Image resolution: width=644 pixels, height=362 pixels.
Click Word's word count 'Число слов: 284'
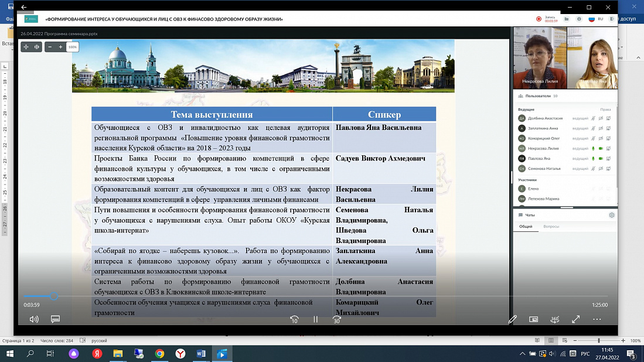coord(57,341)
